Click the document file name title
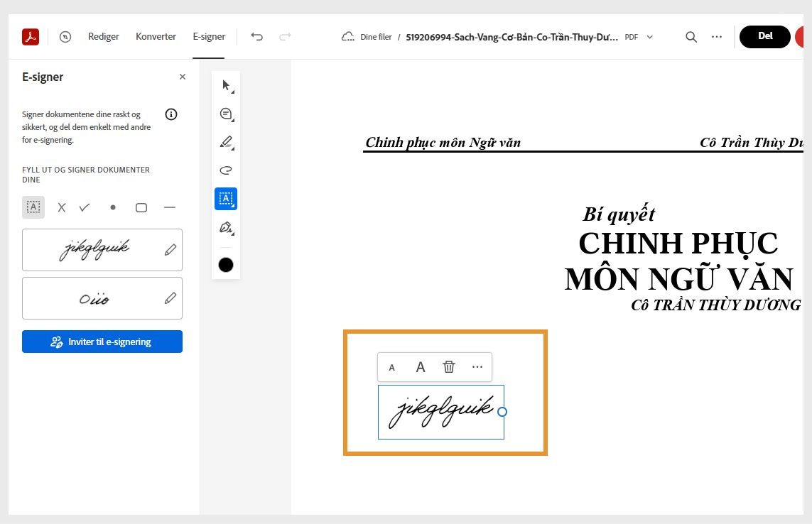Viewport: 812px width, 524px height. point(511,38)
